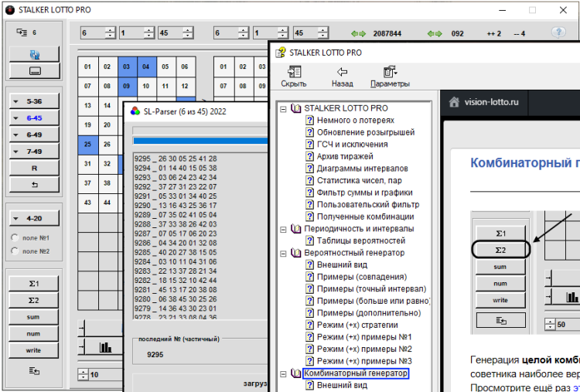The image size is (580, 392).
Task: Select the поле №2 radio button
Action: coord(15,251)
